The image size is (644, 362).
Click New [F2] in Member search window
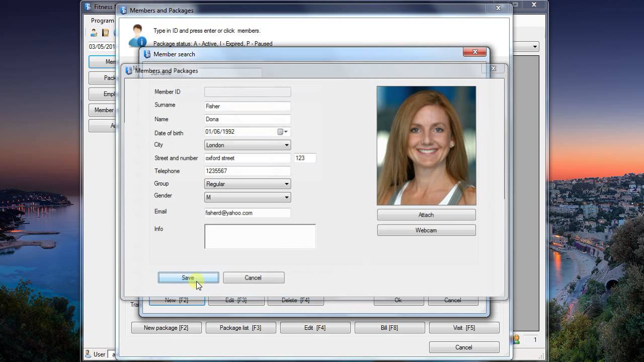click(177, 300)
